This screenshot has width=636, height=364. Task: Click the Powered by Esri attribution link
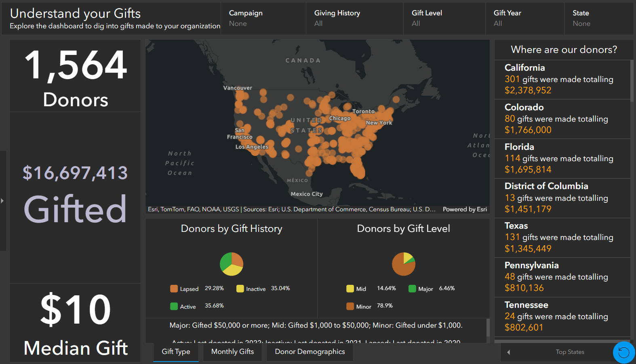(x=465, y=209)
